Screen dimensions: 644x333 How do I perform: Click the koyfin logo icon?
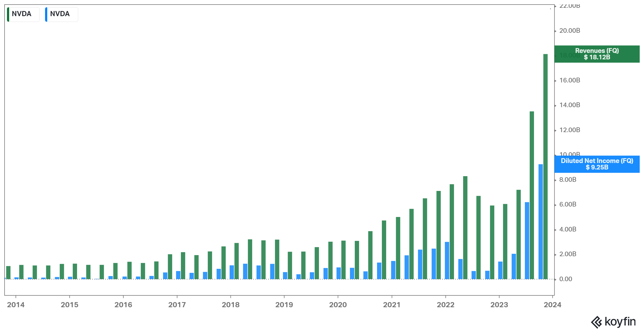tap(596, 322)
